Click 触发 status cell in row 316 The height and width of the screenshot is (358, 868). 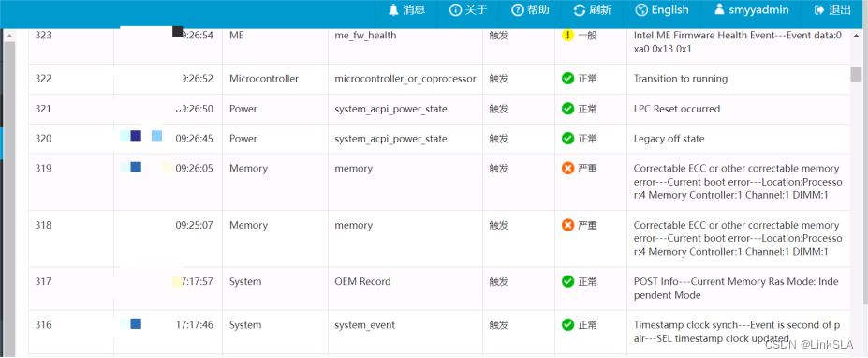[498, 325]
